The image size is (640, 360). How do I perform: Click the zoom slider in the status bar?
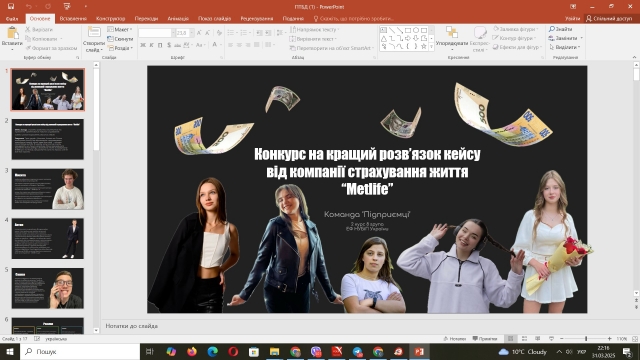tap(586, 339)
